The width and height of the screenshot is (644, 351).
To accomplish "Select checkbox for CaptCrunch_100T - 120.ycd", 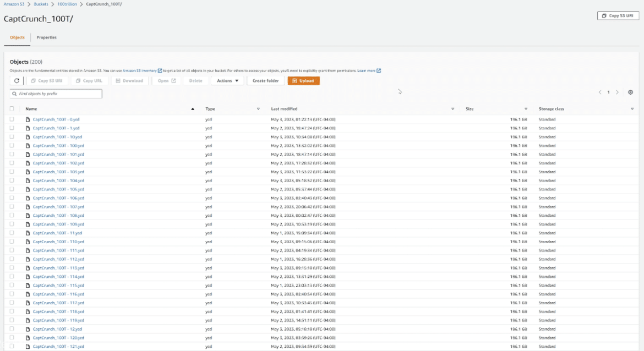I will (12, 337).
